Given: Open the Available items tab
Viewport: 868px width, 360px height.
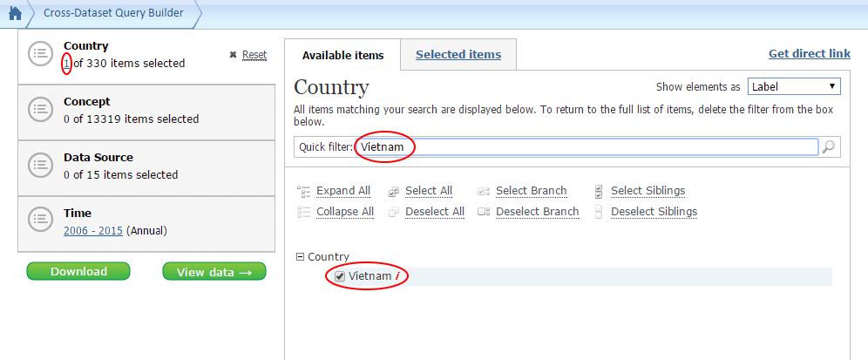Looking at the screenshot, I should 342,55.
